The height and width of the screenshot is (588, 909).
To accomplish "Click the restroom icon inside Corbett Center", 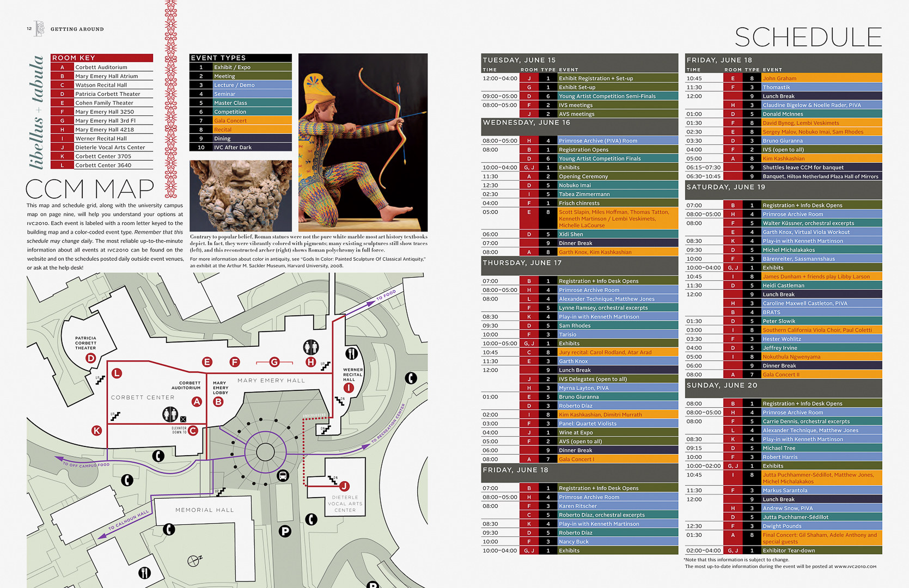I will pyautogui.click(x=170, y=415).
